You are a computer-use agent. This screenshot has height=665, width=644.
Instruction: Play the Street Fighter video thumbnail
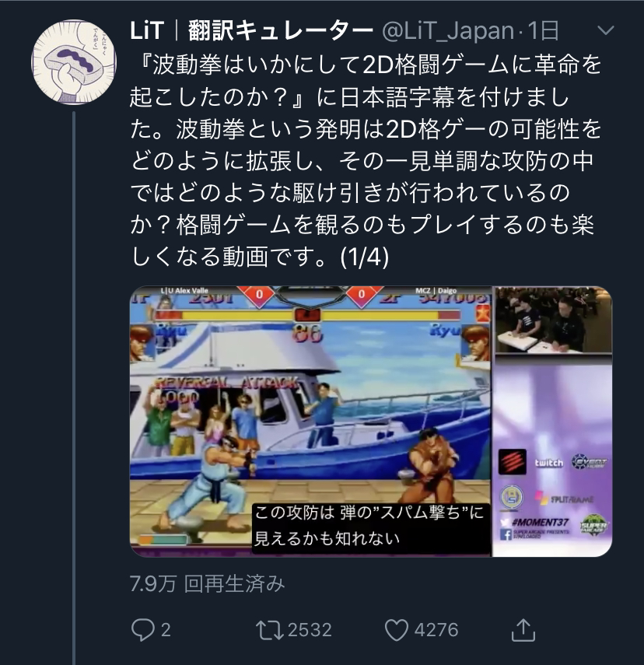(x=371, y=421)
